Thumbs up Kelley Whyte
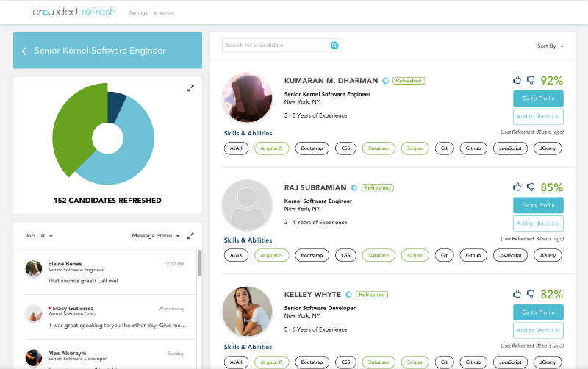Viewport: 588px width, 369px height. click(x=517, y=293)
